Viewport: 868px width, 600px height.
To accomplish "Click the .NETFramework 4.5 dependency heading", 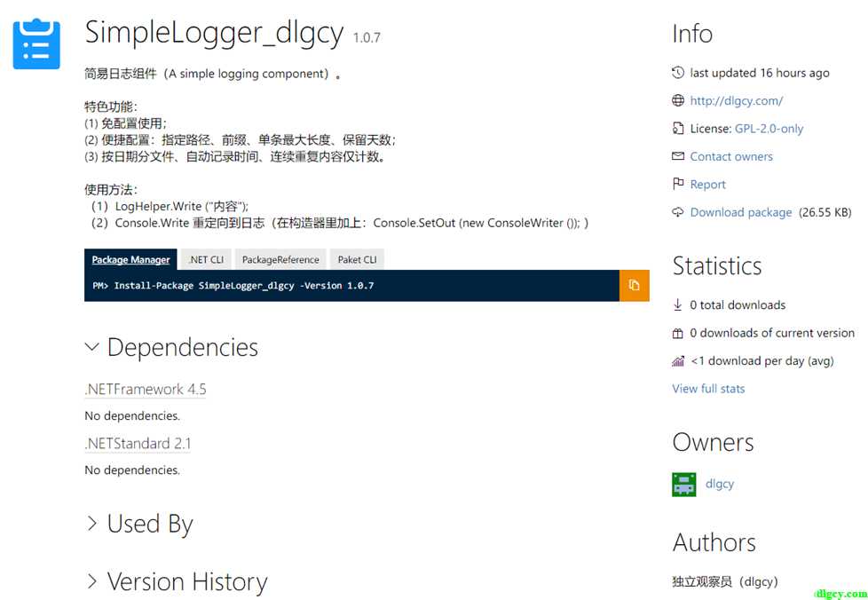I will click(146, 389).
